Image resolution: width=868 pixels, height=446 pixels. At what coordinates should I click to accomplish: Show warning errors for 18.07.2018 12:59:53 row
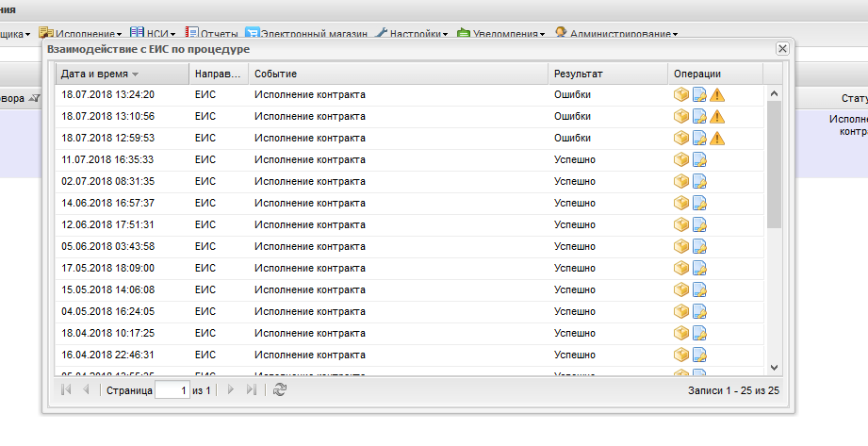click(717, 138)
